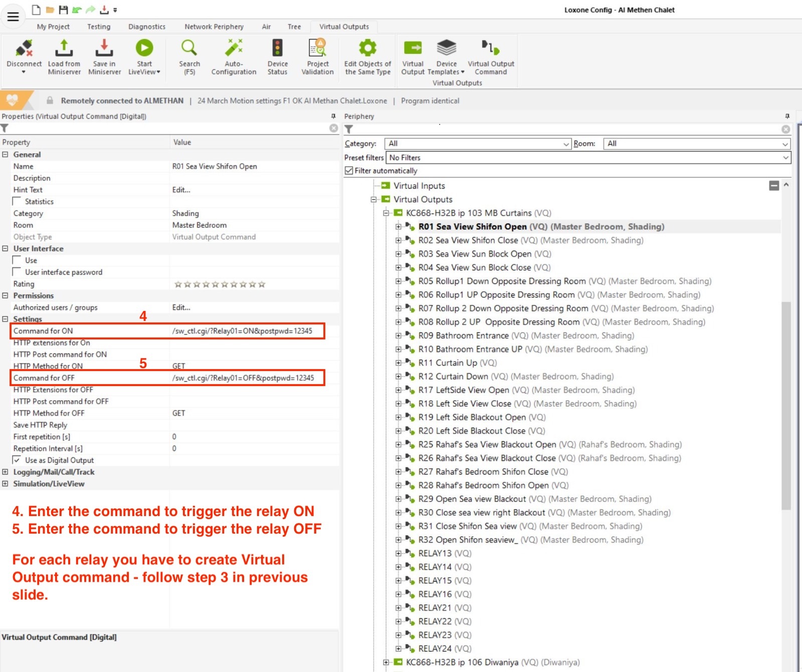Viewport: 802px width, 672px height.
Task: Start LiveView with the green play icon
Action: (144, 49)
